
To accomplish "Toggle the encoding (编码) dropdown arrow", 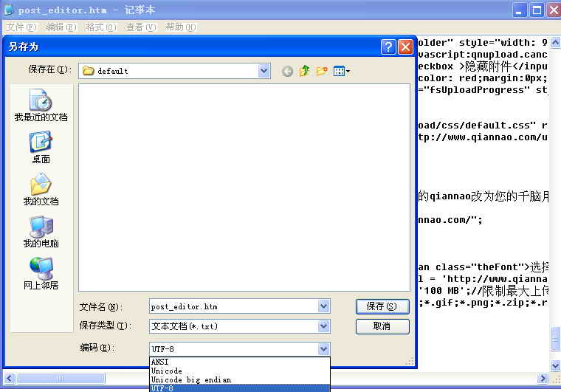I will 323,348.
